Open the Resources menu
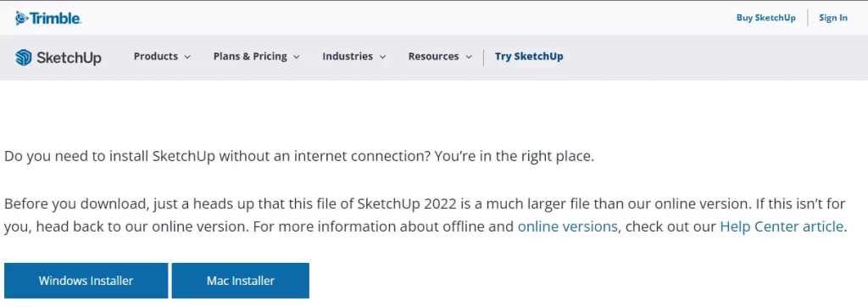 click(x=433, y=57)
